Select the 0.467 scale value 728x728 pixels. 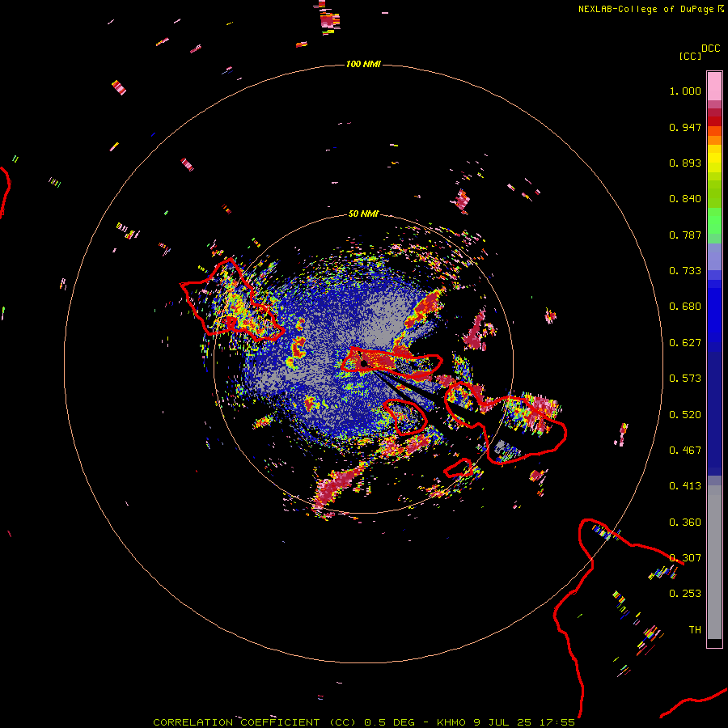coord(685,451)
